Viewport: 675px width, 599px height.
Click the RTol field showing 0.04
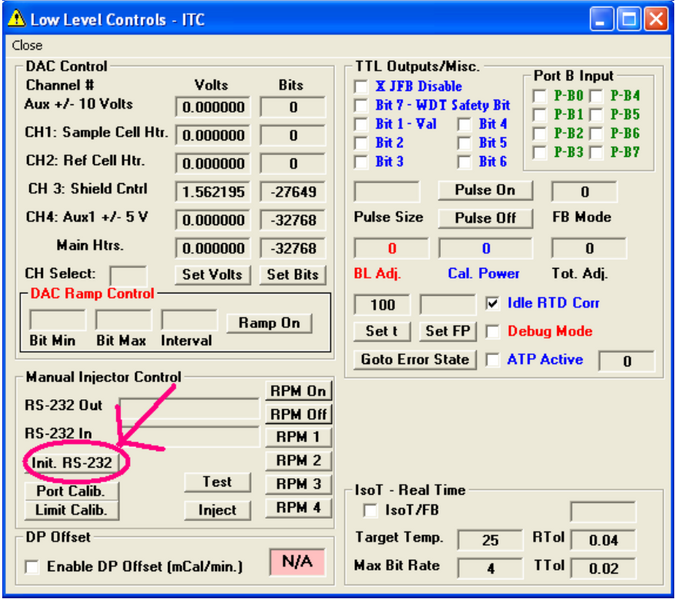tap(603, 540)
